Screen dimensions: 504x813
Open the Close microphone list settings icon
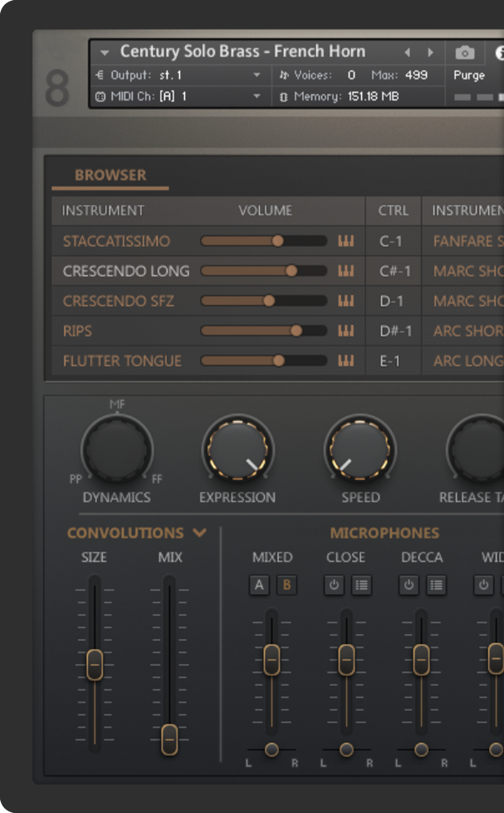click(x=361, y=585)
